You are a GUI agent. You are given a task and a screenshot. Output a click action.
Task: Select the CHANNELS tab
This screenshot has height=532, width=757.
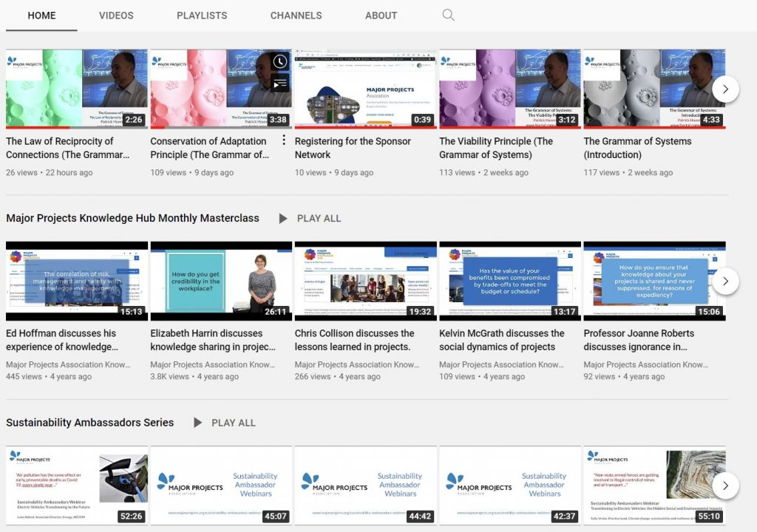click(x=296, y=16)
